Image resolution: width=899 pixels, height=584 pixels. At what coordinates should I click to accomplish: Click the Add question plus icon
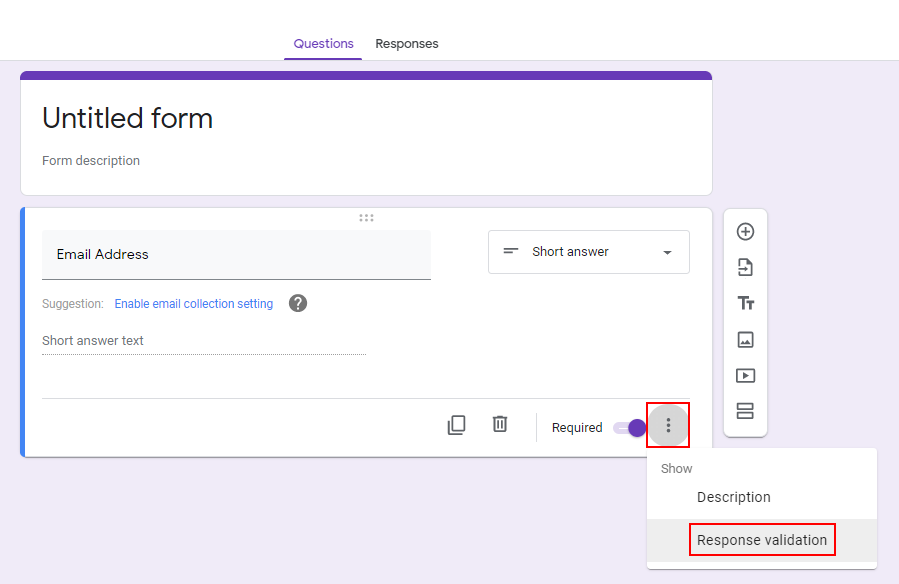[745, 232]
